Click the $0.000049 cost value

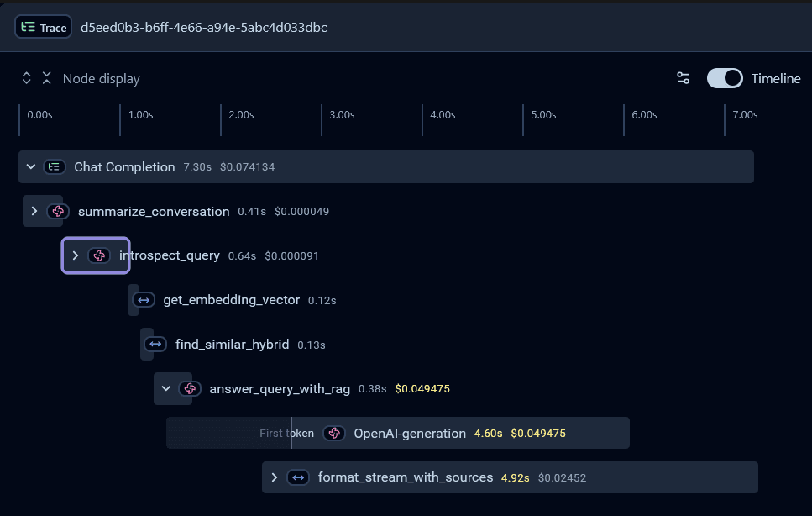301,212
